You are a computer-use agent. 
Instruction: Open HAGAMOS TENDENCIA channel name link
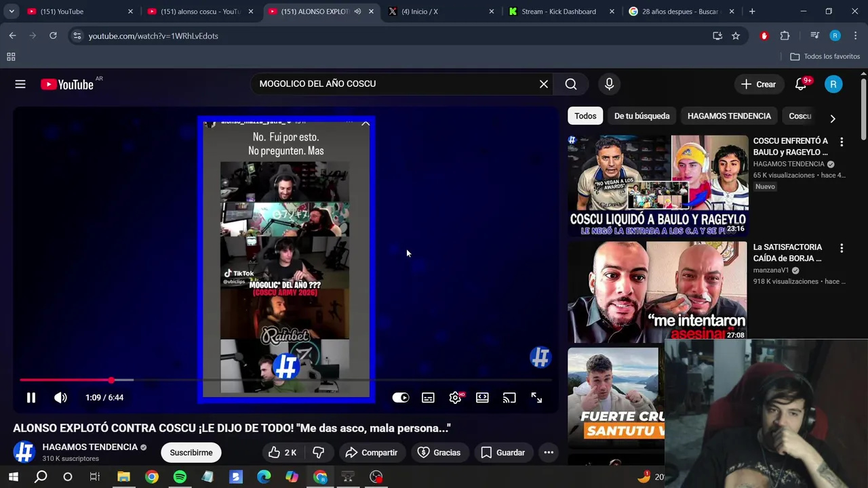pos(90,447)
